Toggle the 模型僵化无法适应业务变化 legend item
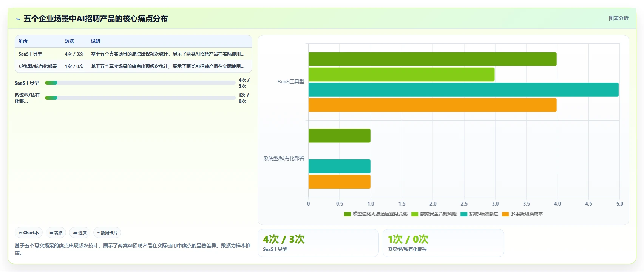Viewport: 644px width, 272px height. 375,214
